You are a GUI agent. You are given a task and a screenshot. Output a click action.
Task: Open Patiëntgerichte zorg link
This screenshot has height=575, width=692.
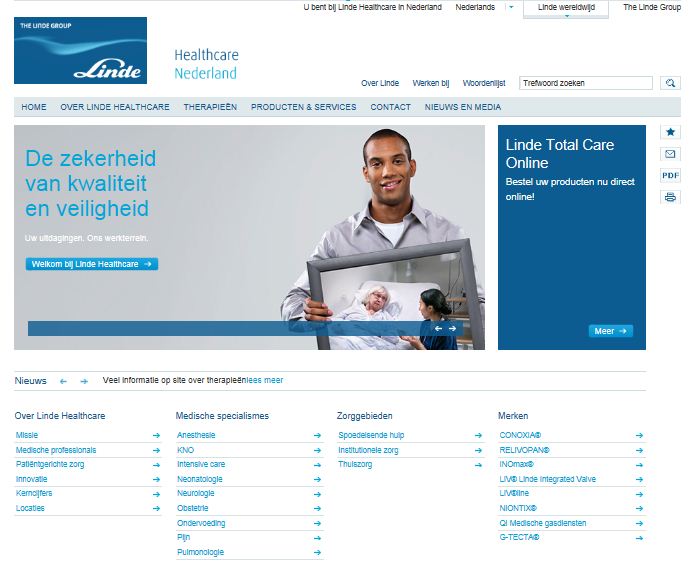[x=50, y=464]
